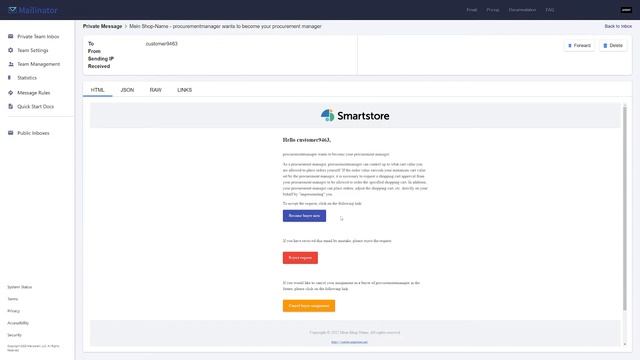The width and height of the screenshot is (640, 360).
Task: Open Security footer link
Action: coord(14,335)
